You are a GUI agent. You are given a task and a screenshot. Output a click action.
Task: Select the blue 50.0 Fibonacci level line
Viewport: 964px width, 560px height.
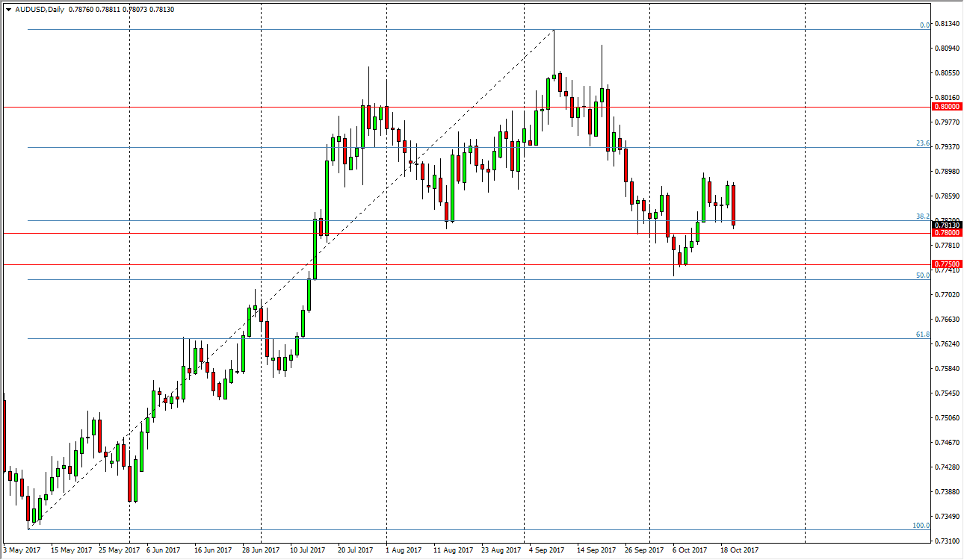[x=448, y=278]
